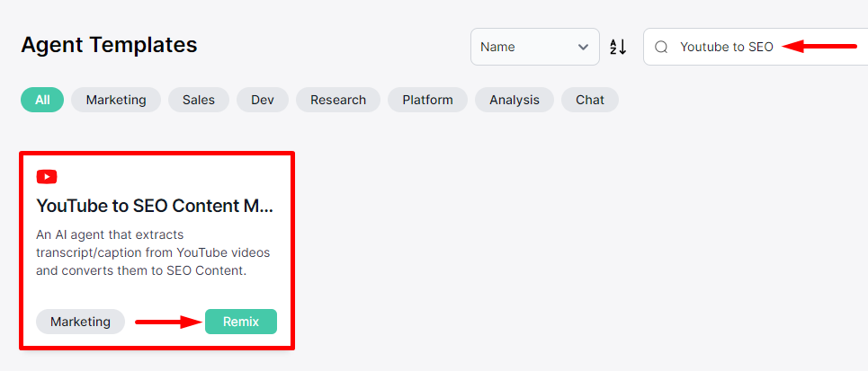Screen dimensions: 868x371
Task: Open the 'YouTube to SEO Content M...' card title
Action: (x=155, y=206)
